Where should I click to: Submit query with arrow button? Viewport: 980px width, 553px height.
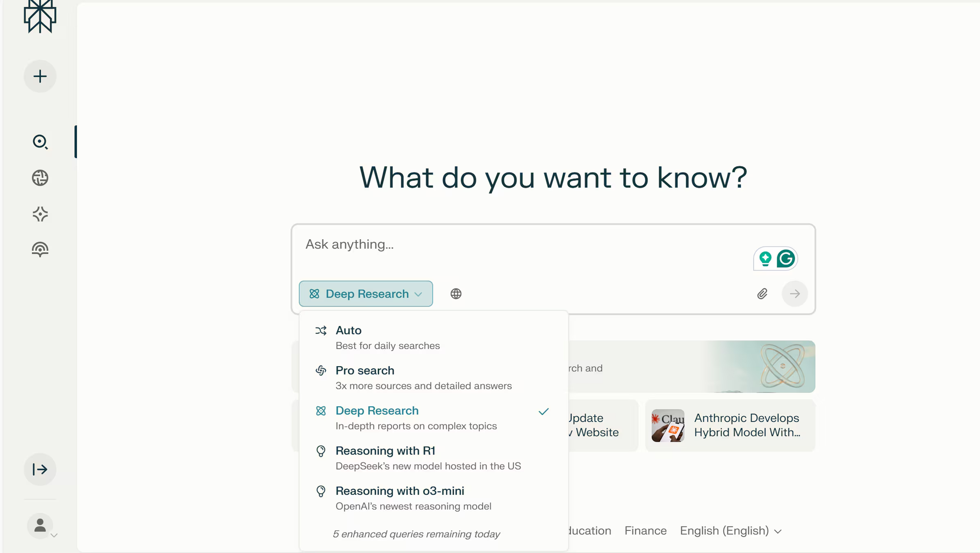point(795,294)
